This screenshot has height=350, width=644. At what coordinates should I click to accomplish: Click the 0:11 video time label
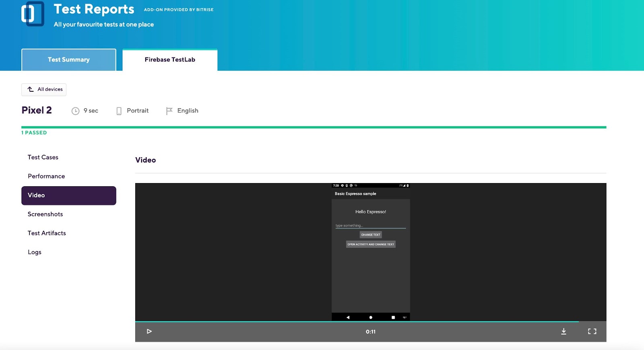click(371, 332)
